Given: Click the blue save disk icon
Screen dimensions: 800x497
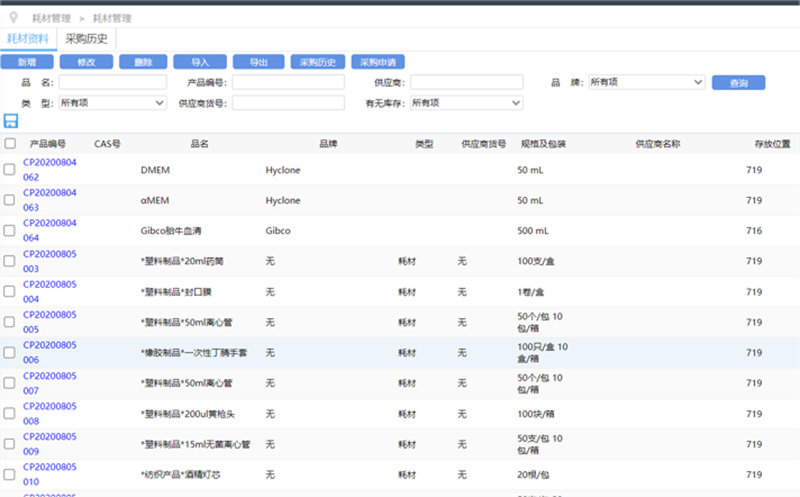Looking at the screenshot, I should coord(11,121).
